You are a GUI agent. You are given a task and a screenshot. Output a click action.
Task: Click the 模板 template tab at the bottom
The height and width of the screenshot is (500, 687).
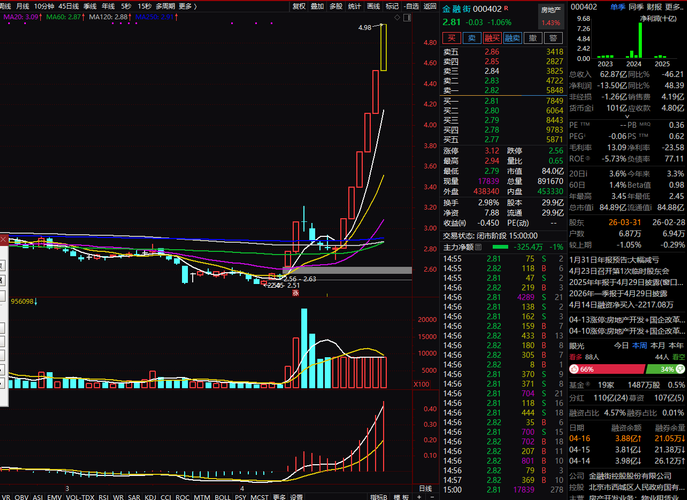pyautogui.click(x=401, y=497)
